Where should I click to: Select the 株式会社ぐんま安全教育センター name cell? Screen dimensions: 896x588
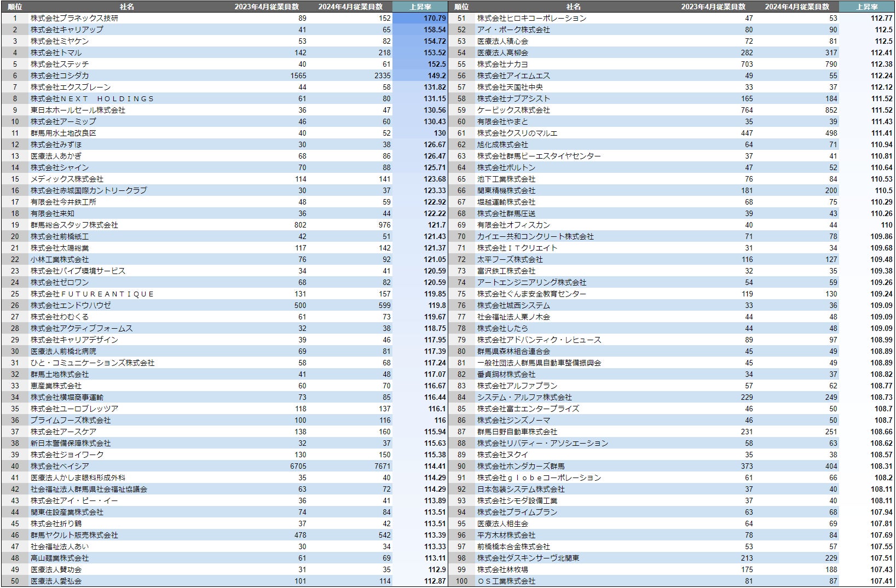pos(531,294)
